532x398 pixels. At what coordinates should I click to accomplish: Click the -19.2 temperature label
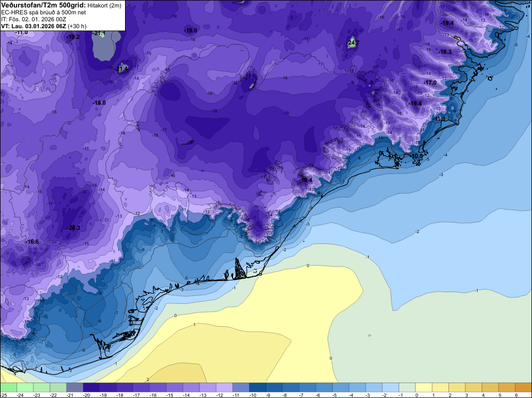(73, 37)
